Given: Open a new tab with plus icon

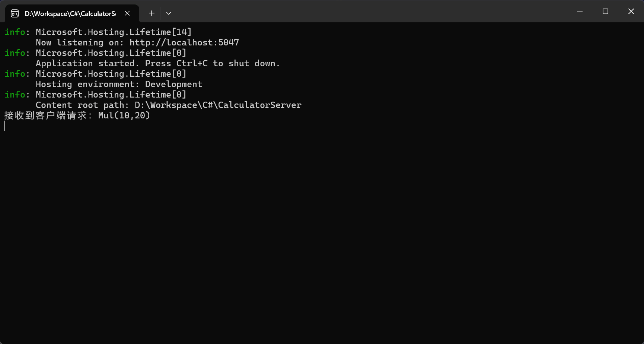Looking at the screenshot, I should pyautogui.click(x=152, y=13).
